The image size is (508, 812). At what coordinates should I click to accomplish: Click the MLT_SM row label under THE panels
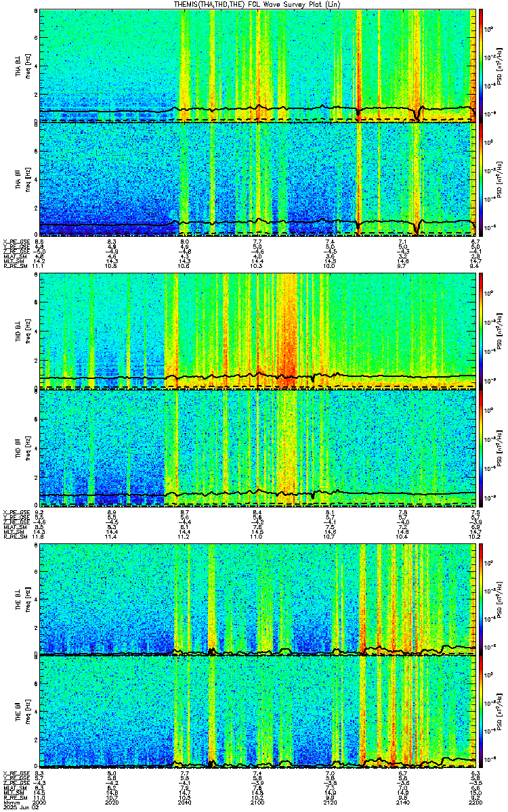[x=13, y=792]
